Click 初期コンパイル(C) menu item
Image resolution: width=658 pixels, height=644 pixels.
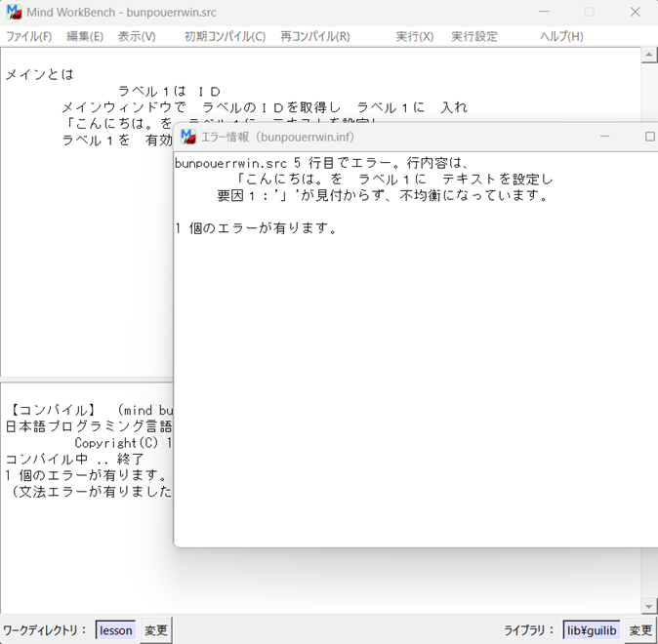(x=225, y=36)
